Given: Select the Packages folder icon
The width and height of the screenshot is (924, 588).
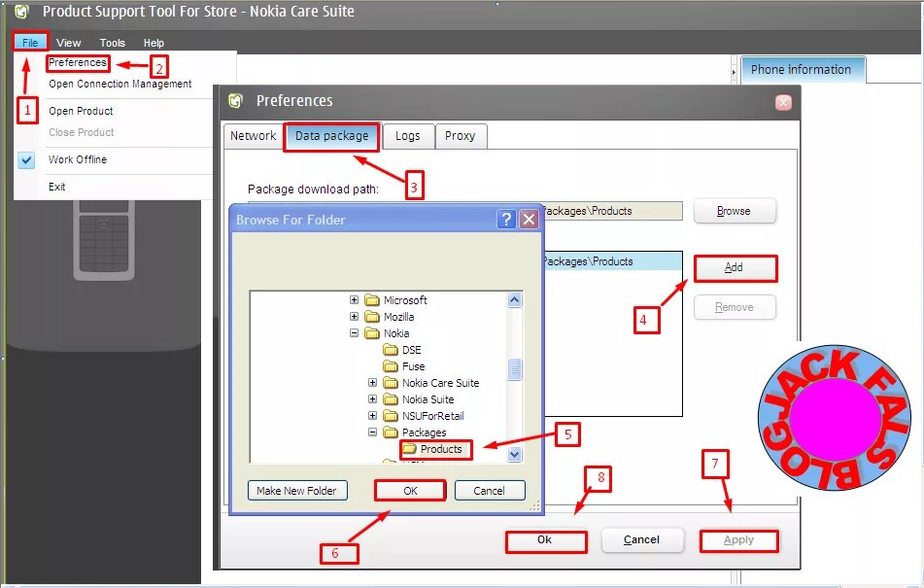Looking at the screenshot, I should coord(391,432).
